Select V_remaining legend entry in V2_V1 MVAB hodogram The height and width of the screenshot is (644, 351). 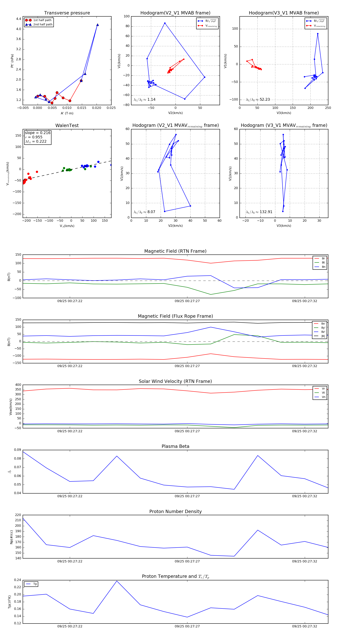[x=207, y=26]
